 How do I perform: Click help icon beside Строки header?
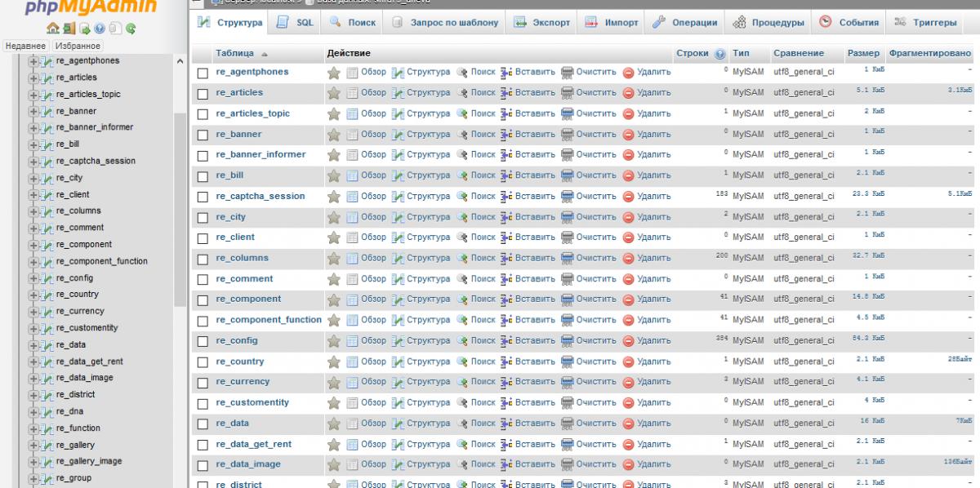click(x=720, y=54)
